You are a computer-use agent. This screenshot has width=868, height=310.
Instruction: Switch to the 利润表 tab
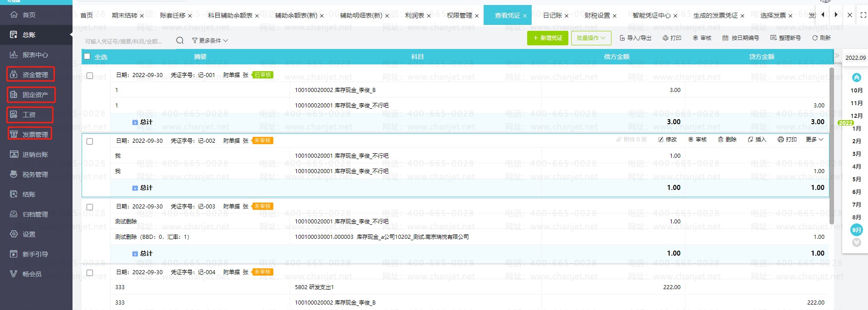coord(414,15)
